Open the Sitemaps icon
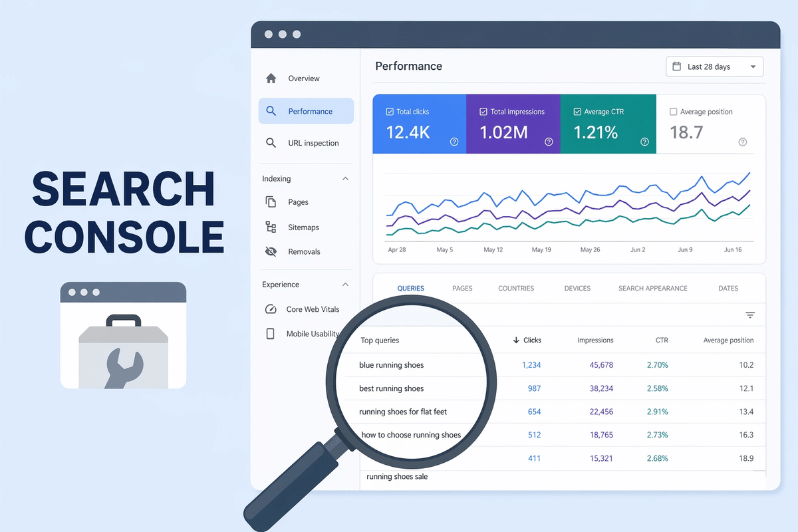Screen dimensions: 798x532 [271, 227]
